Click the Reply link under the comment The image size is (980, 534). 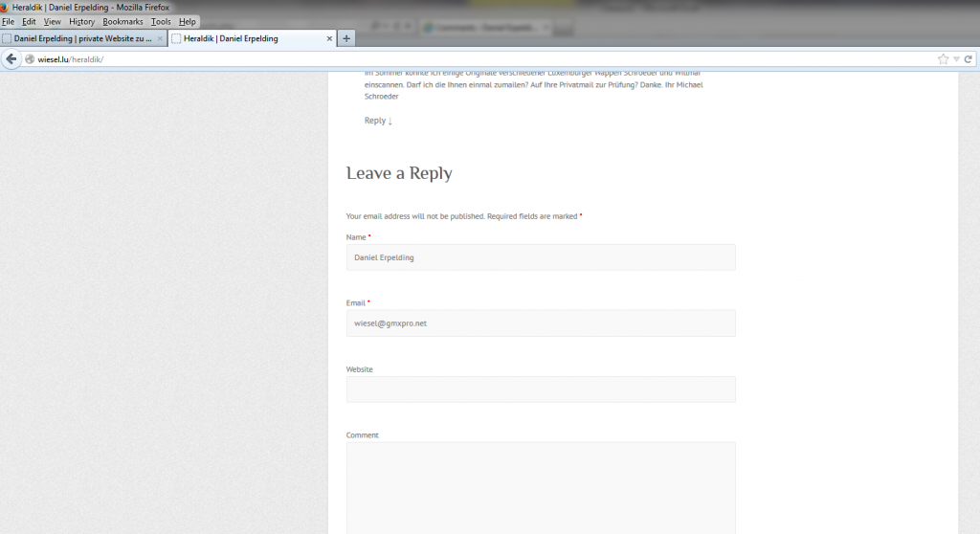[x=374, y=121]
